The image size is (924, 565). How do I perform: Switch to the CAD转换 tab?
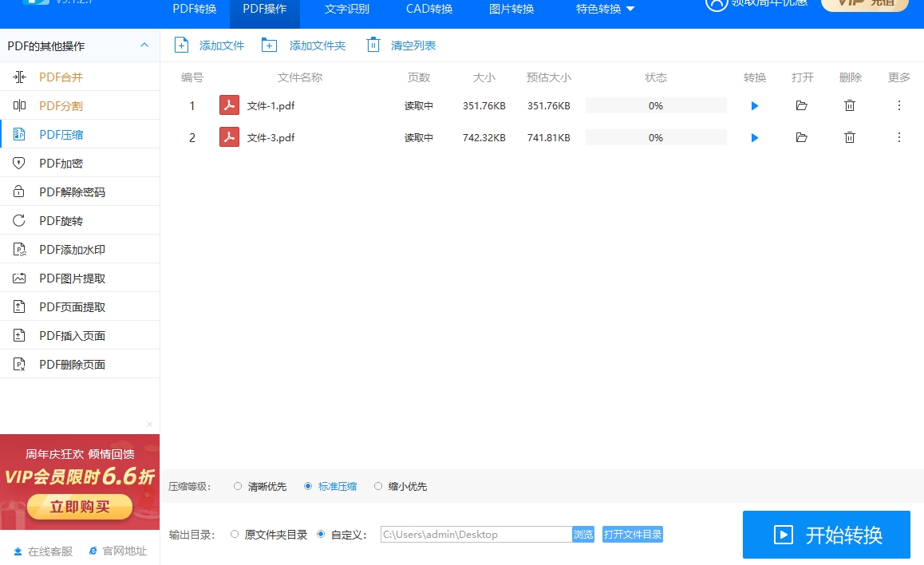click(x=429, y=9)
